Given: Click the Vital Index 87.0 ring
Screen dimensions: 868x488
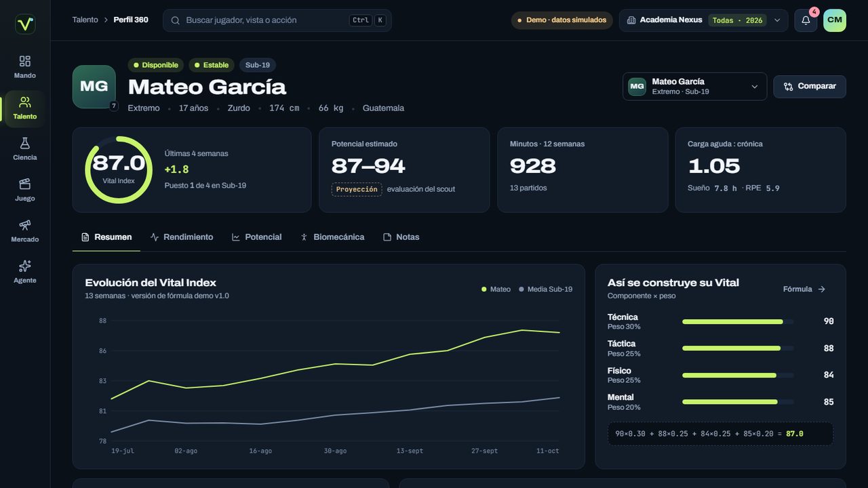Looking at the screenshot, I should (x=119, y=169).
